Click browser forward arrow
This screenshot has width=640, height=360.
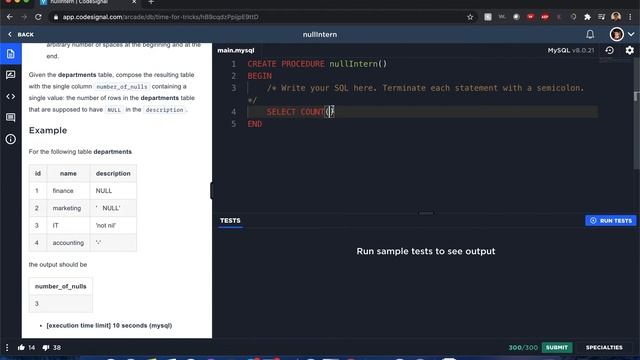pos(24,17)
